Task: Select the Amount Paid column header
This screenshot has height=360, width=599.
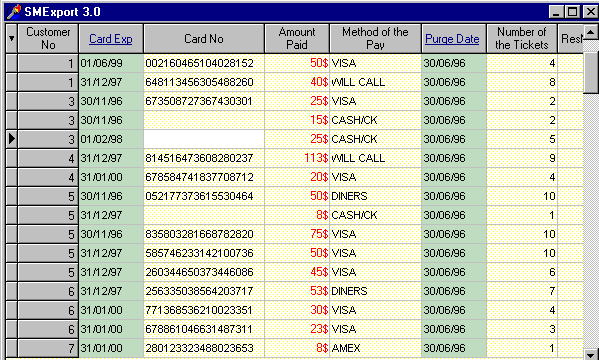Action: pyautogui.click(x=297, y=38)
